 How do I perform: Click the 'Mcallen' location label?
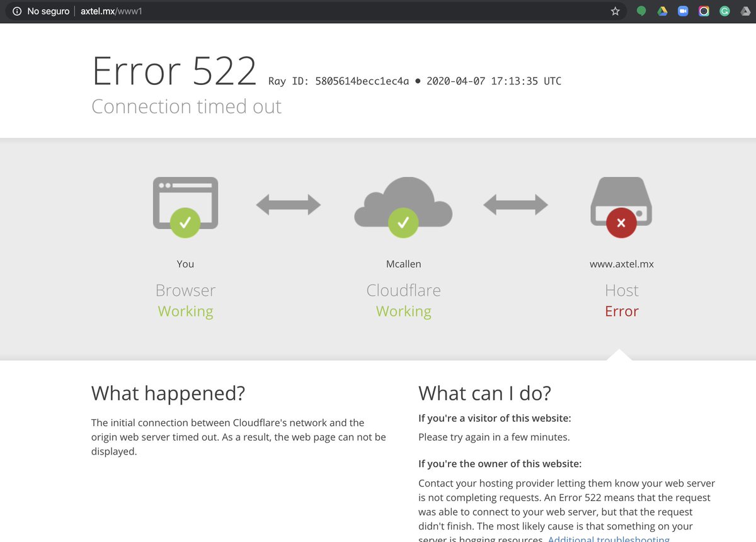(404, 264)
